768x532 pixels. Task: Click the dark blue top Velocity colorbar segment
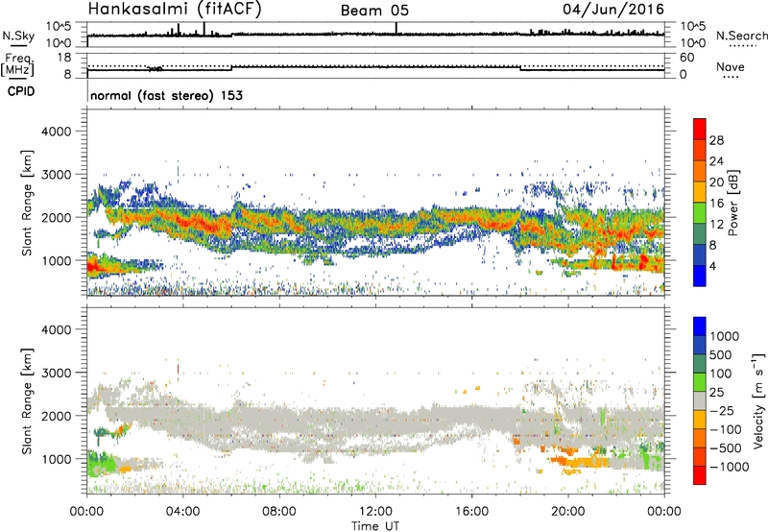[700, 326]
